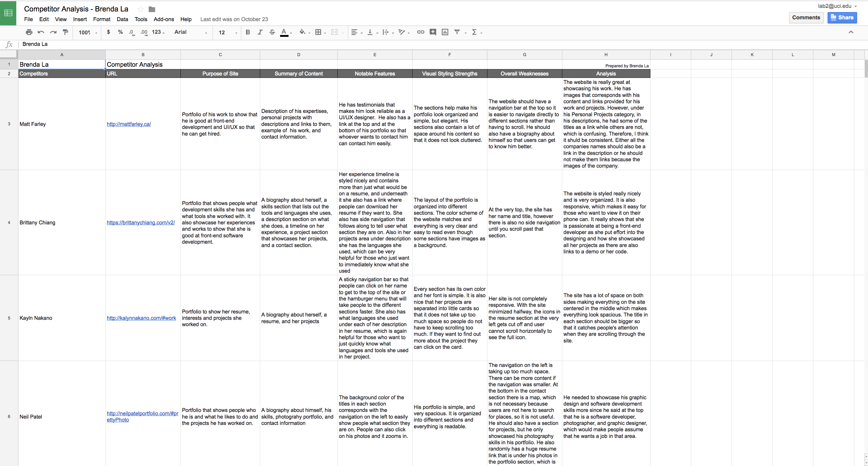Click the Functions sigma icon
The height and width of the screenshot is (466, 868).
[474, 32]
